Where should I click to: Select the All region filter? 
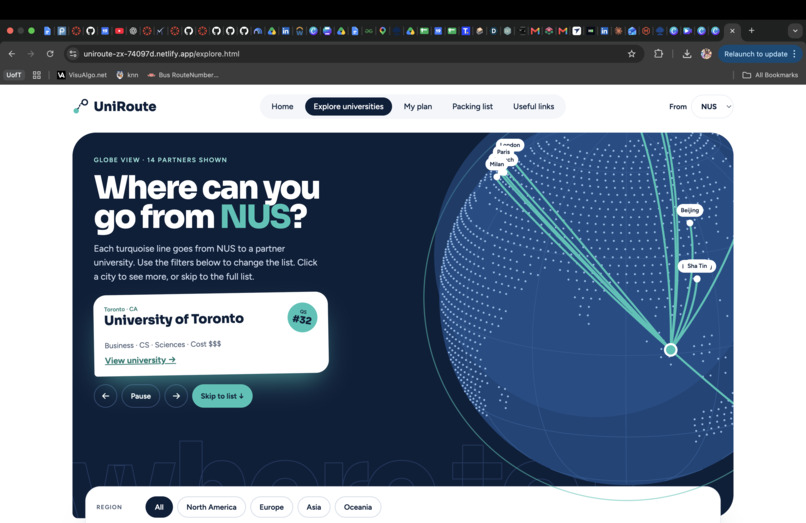click(159, 507)
